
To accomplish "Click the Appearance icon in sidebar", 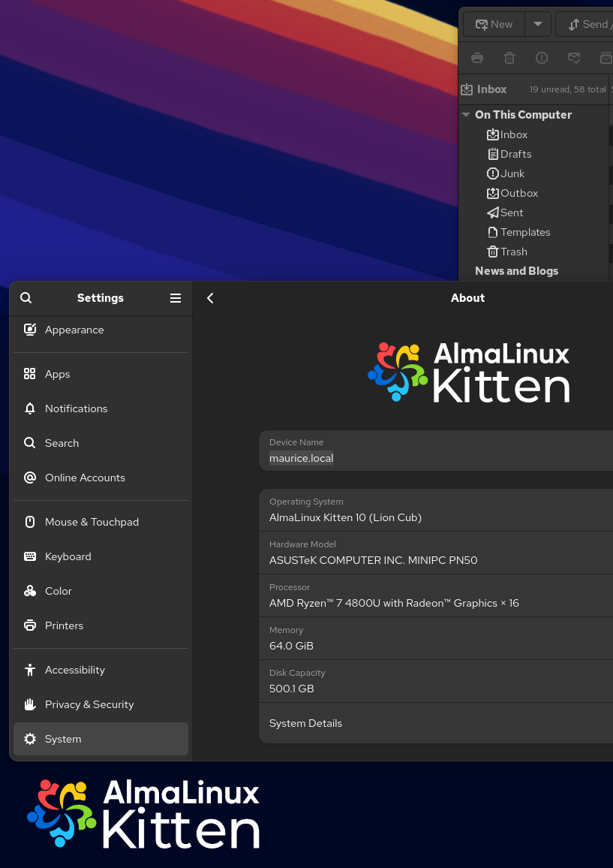I will (x=30, y=330).
